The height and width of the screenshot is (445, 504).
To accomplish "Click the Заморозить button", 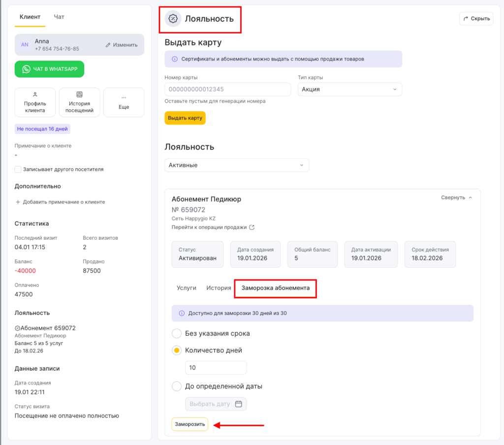I will [189, 424].
